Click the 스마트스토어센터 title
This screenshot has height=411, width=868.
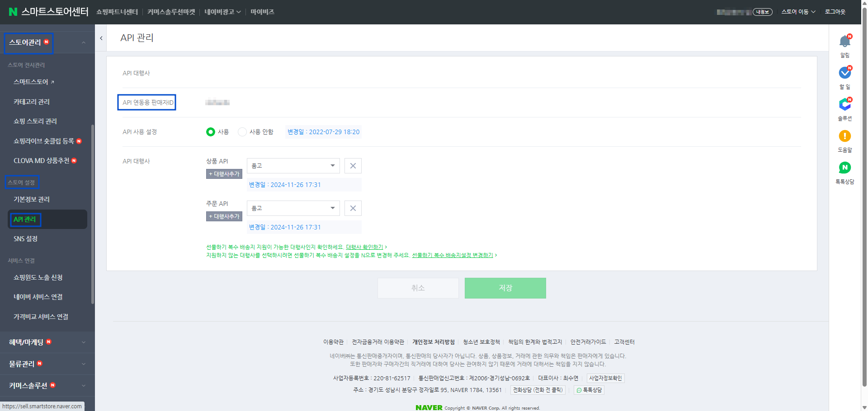[55, 12]
